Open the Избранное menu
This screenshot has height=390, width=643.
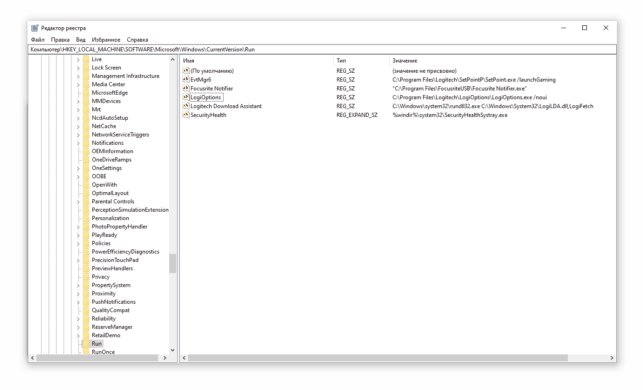[106, 40]
